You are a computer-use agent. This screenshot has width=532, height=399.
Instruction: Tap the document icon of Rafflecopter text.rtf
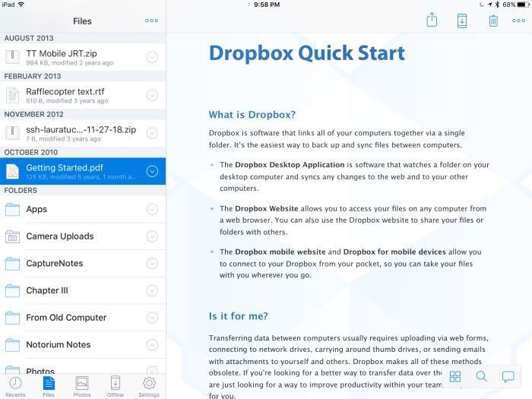tap(13, 95)
